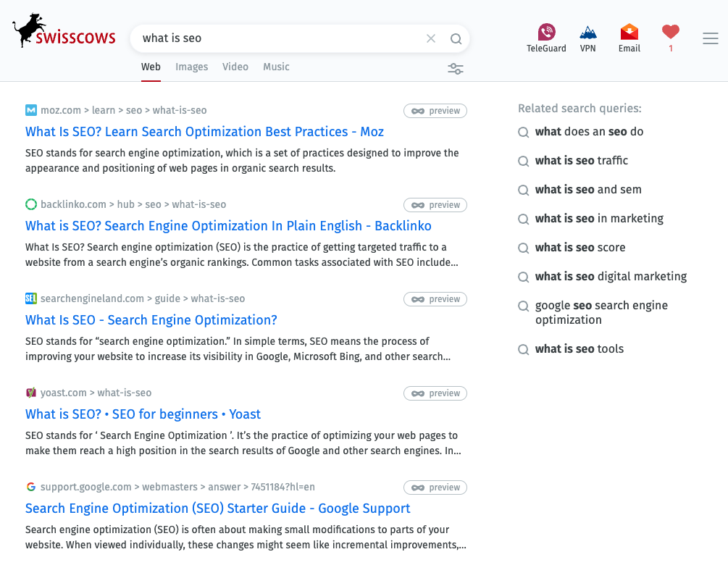The width and height of the screenshot is (728, 565).
Task: Click the Moz favicon
Action: point(31,111)
